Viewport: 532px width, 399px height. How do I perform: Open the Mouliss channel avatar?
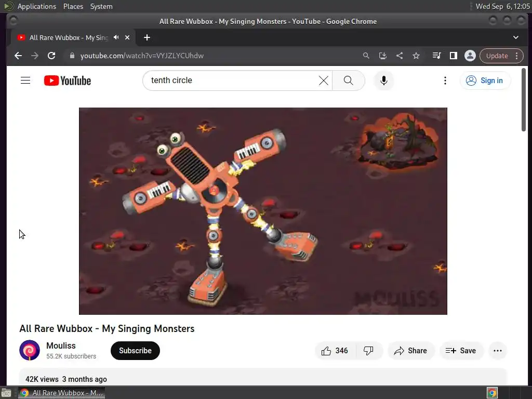point(30,350)
